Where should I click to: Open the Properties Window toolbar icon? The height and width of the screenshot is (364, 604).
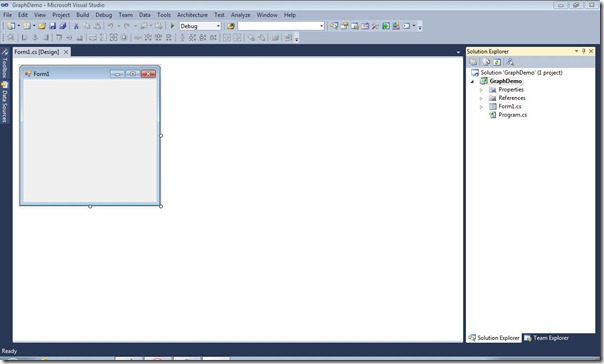coord(344,26)
